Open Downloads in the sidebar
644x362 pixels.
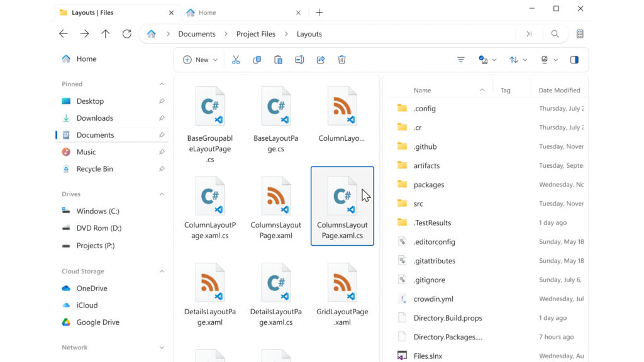[x=112, y=118]
